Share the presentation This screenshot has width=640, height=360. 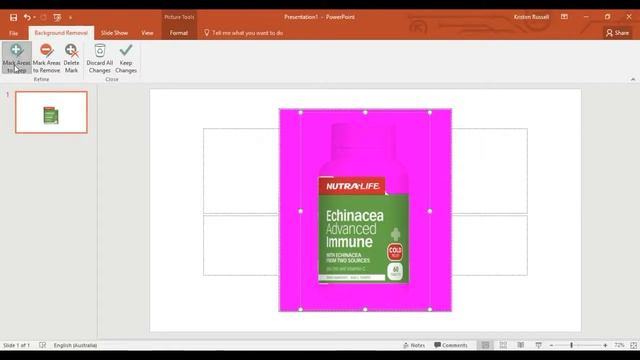coord(618,33)
